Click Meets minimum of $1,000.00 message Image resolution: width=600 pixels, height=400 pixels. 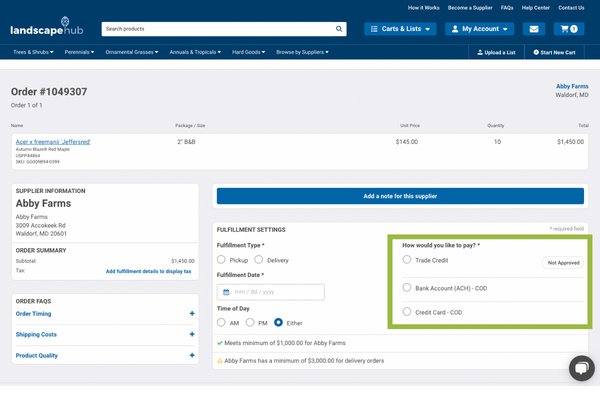pyautogui.click(x=281, y=343)
